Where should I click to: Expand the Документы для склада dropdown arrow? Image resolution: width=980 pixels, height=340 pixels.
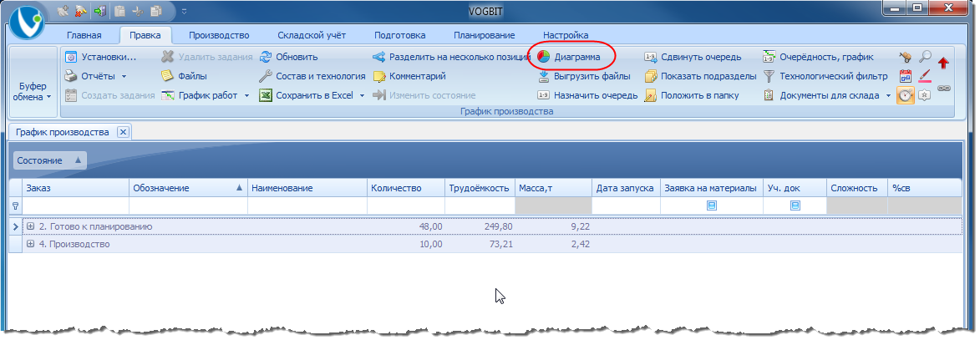[888, 95]
